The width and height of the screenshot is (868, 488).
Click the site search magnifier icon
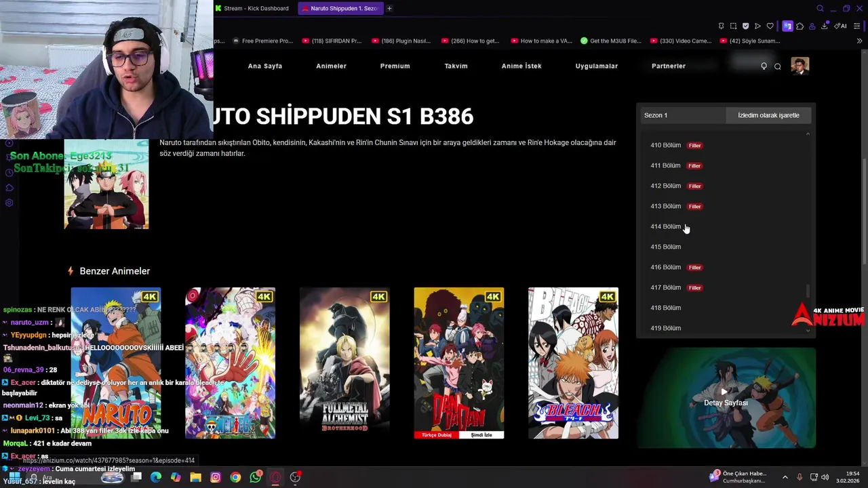pos(778,66)
